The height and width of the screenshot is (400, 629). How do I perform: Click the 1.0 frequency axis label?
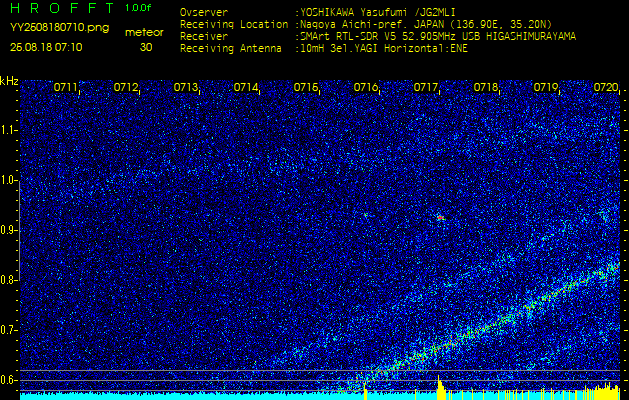pos(7,180)
